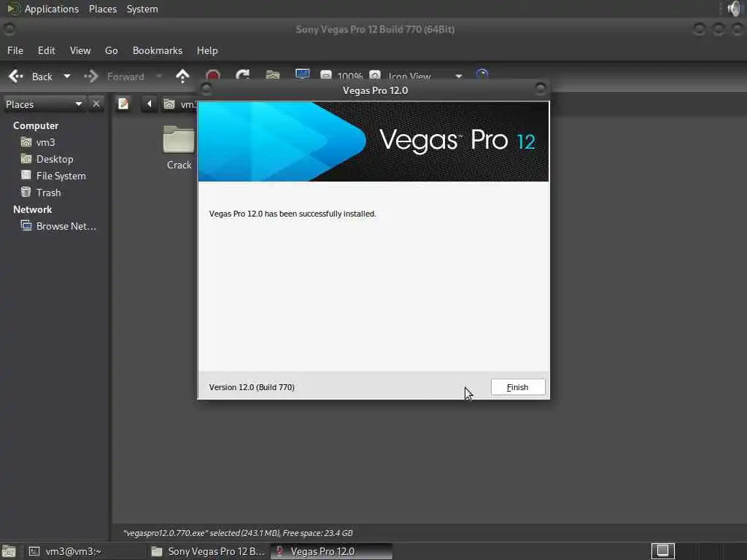Switch to Sony Vegas Pro 12 B... taskbar item
Viewport: 747px width, 560px height.
[x=208, y=551]
